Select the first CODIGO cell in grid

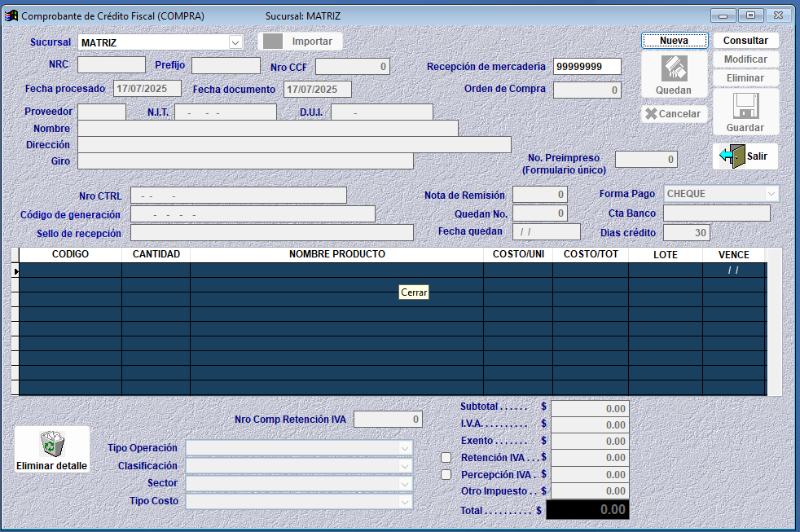point(70,270)
